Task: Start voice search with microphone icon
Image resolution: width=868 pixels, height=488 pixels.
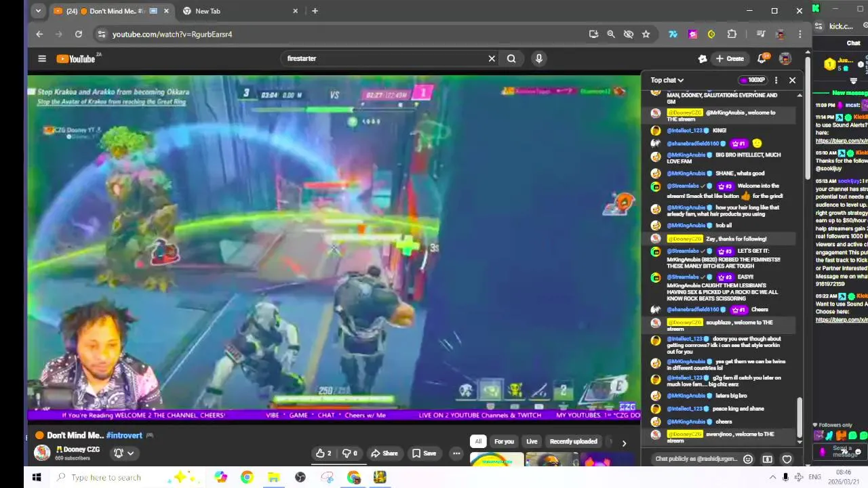Action: (x=539, y=59)
